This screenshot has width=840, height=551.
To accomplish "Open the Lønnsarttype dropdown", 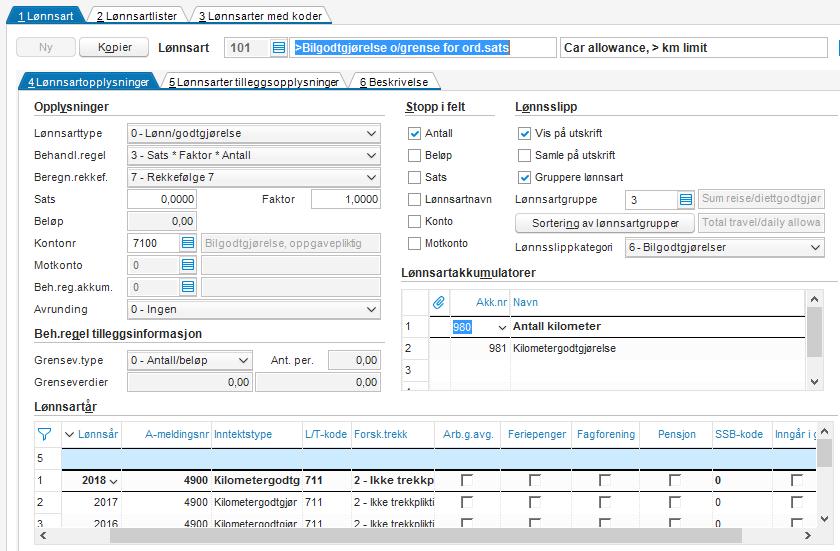I will tap(371, 133).
